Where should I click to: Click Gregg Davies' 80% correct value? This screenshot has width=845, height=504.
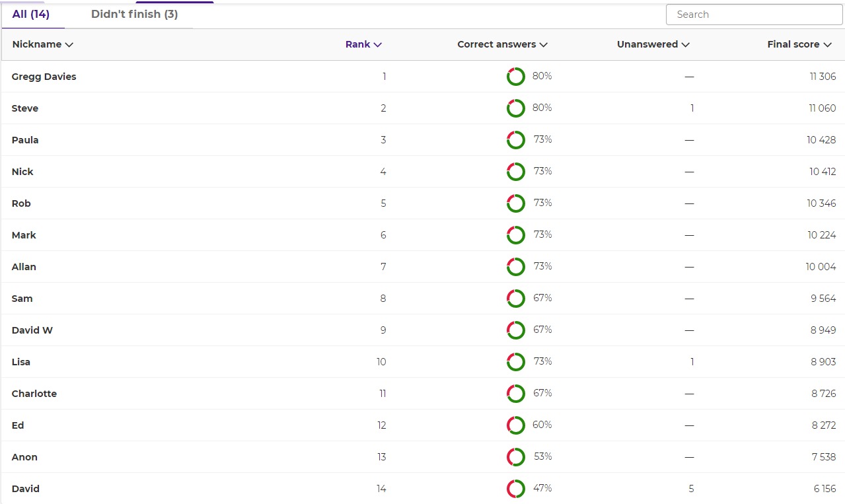(x=542, y=76)
